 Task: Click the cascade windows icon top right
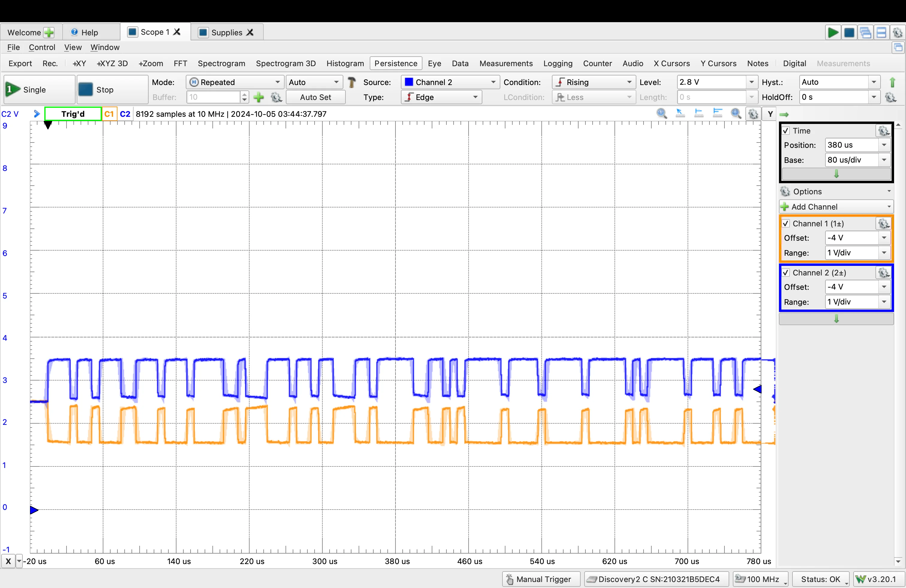865,32
